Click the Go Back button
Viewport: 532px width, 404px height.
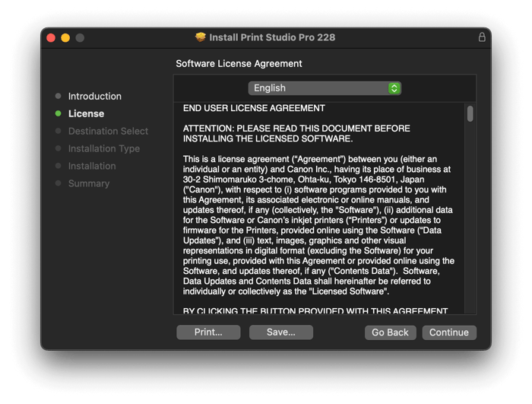[x=390, y=332]
